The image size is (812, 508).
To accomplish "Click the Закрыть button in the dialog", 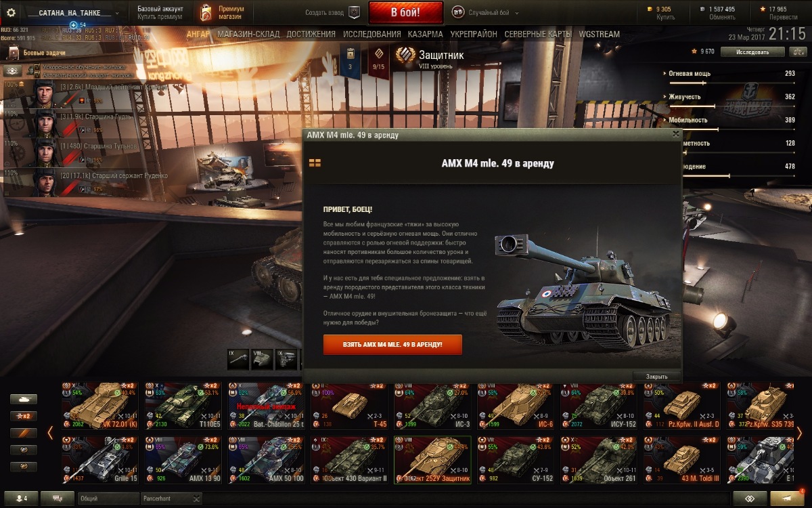I will tap(656, 377).
